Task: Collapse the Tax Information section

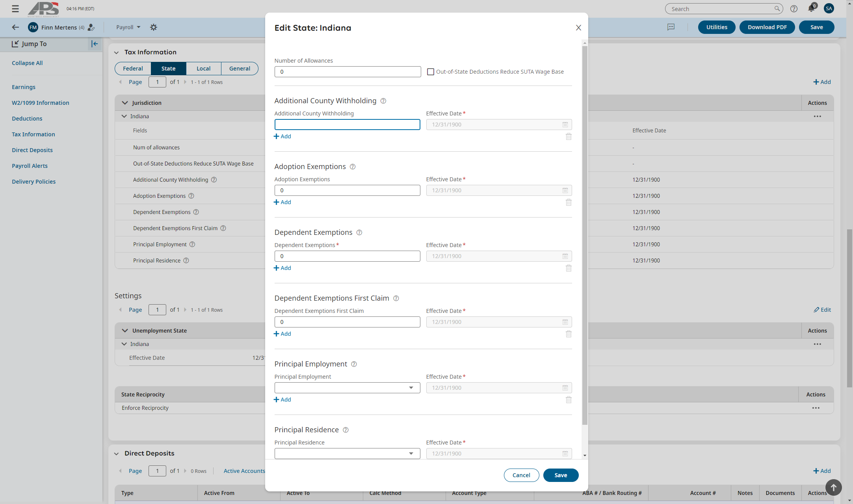Action: 116,52
